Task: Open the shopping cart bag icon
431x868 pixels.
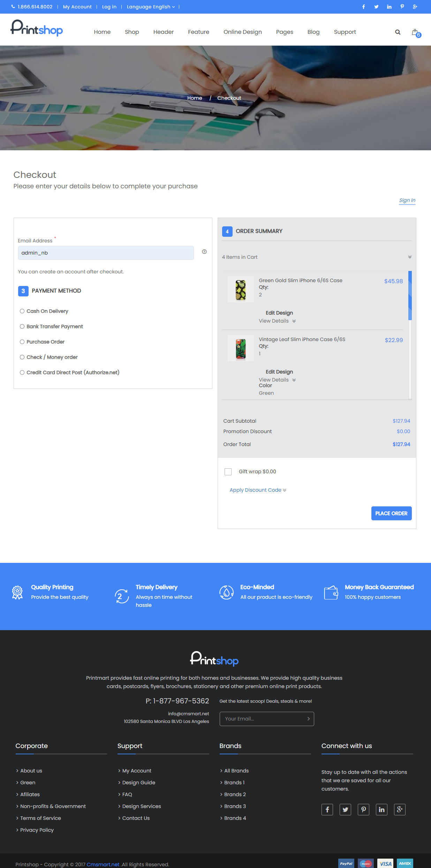Action: (x=415, y=32)
